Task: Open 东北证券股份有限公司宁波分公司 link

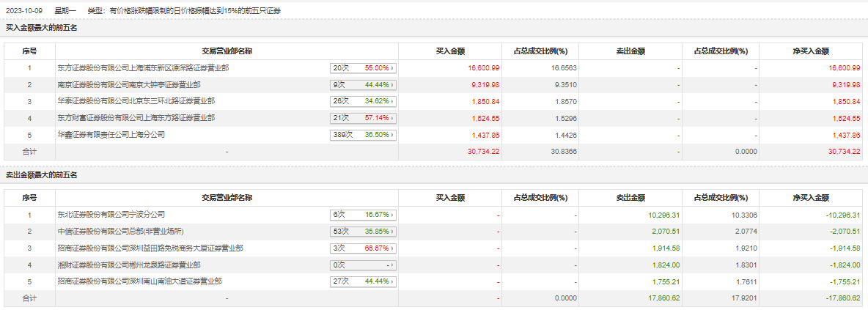Action: [111, 215]
